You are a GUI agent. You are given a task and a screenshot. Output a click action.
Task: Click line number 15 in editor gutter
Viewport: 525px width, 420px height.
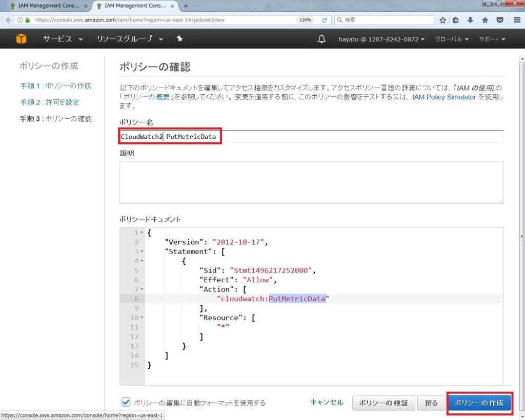pyautogui.click(x=134, y=365)
